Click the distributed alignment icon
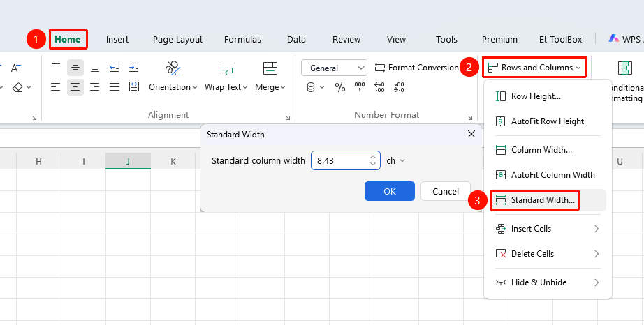This screenshot has width=644, height=325. click(133, 87)
